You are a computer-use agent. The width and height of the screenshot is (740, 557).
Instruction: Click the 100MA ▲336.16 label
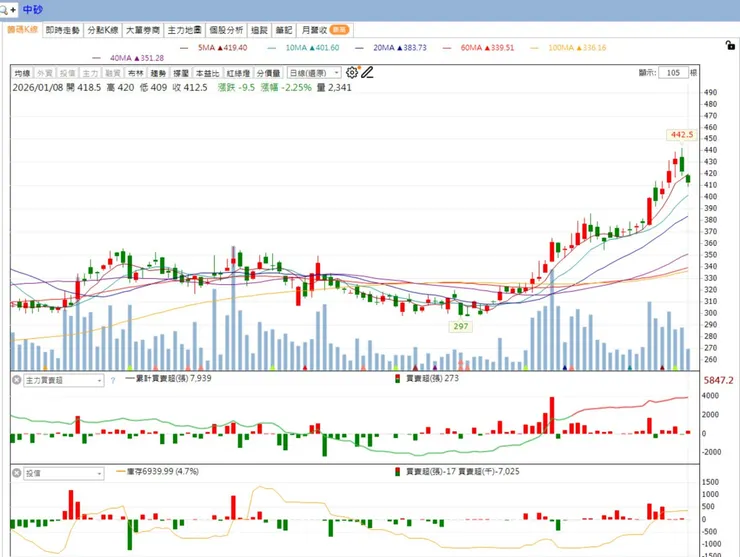coord(577,48)
